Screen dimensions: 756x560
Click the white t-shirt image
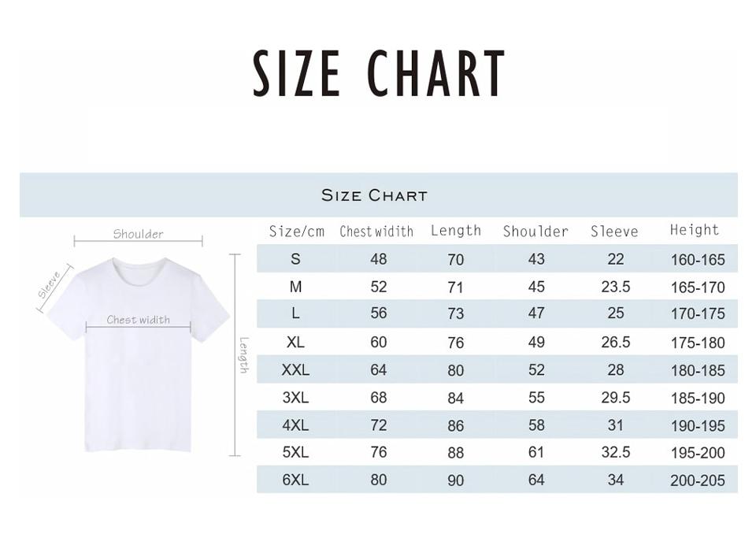pyautogui.click(x=139, y=355)
